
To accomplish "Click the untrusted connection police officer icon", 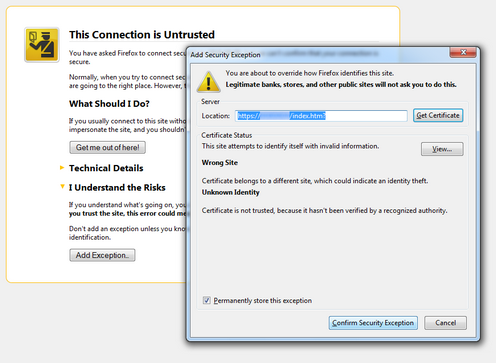I will [x=42, y=45].
